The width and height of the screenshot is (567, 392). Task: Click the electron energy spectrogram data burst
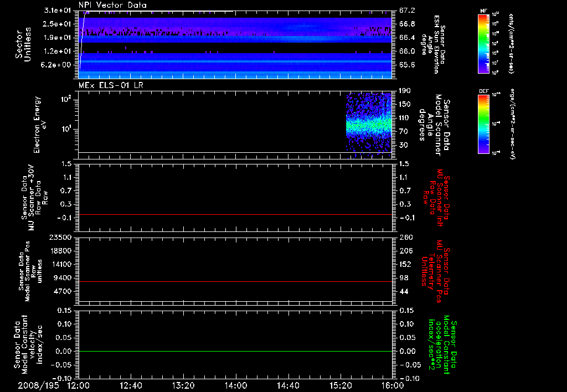(x=369, y=127)
